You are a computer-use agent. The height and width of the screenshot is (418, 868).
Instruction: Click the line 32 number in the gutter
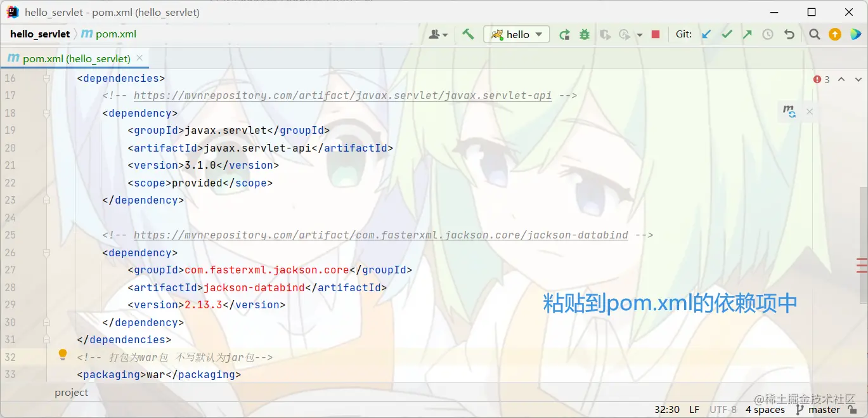pos(10,357)
